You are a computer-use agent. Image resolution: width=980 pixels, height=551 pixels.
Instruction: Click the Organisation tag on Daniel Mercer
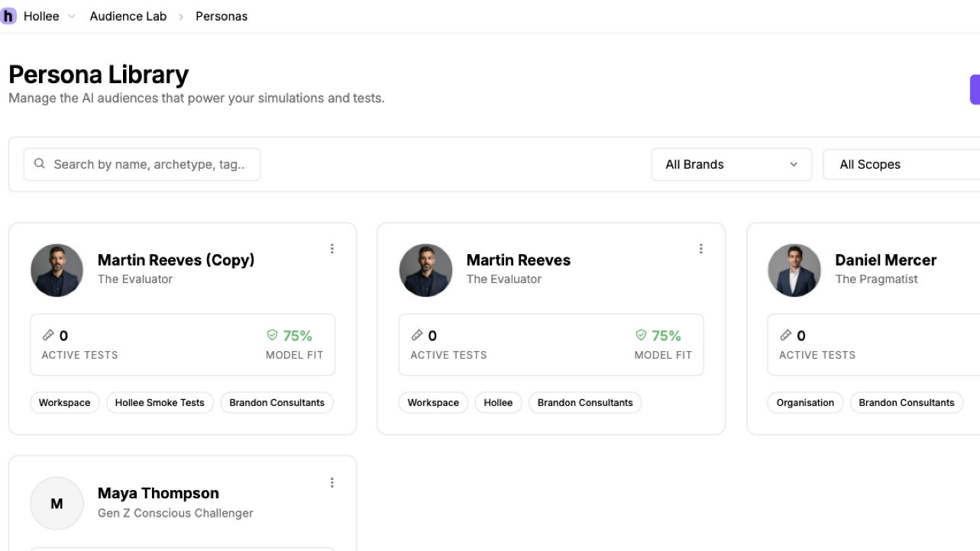tap(805, 402)
